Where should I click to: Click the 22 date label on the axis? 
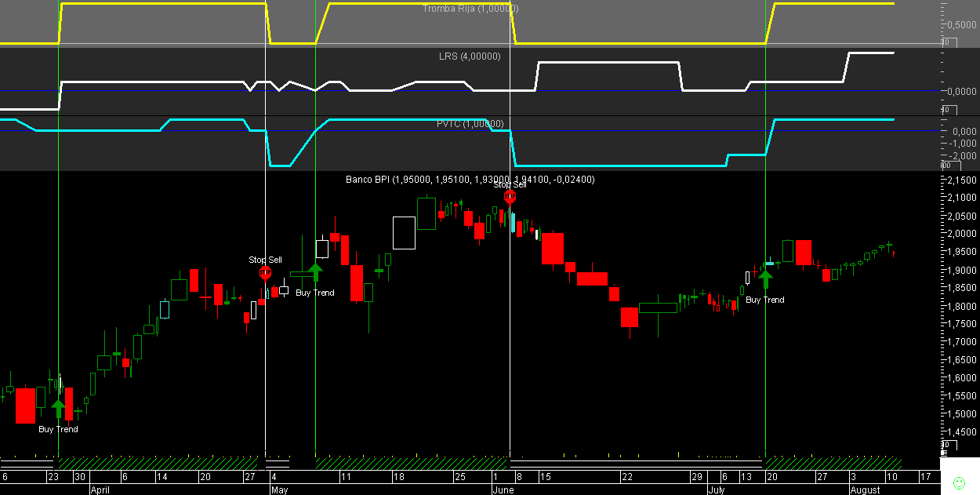[x=627, y=477]
